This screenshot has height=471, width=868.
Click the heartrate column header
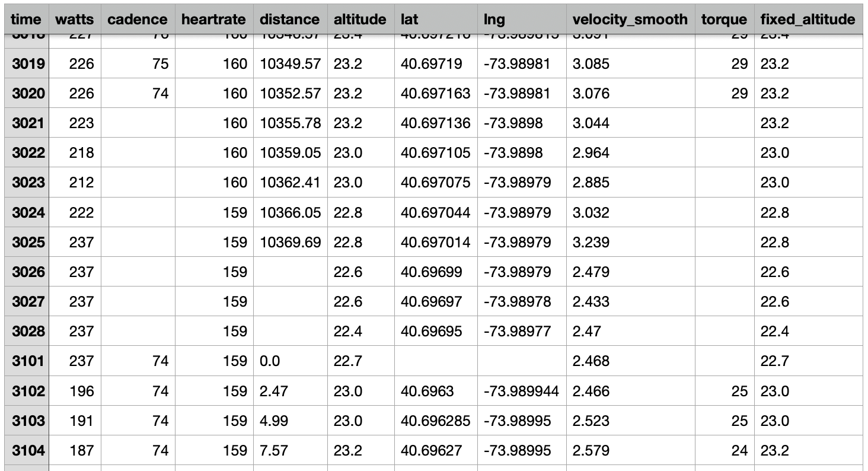[213, 19]
